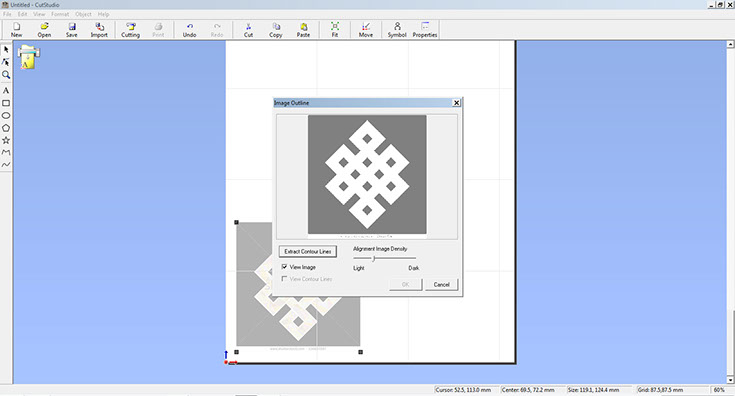The height and width of the screenshot is (396, 735).
Task: Click the vertical scrollbar down arrow
Action: pos(730,380)
